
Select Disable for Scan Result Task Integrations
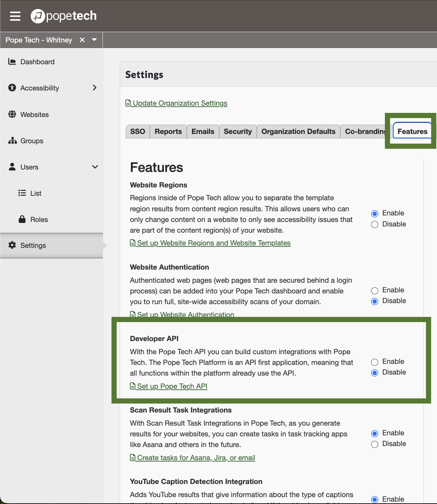pyautogui.click(x=375, y=444)
